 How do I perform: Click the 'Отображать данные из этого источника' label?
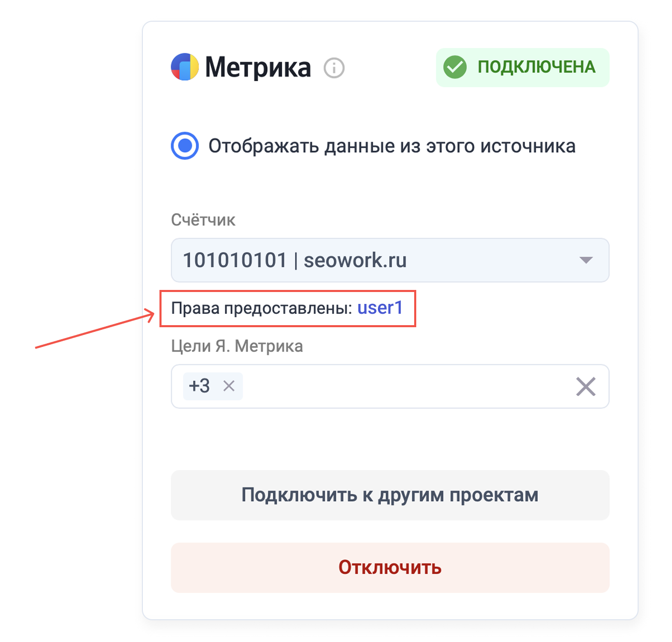392,146
